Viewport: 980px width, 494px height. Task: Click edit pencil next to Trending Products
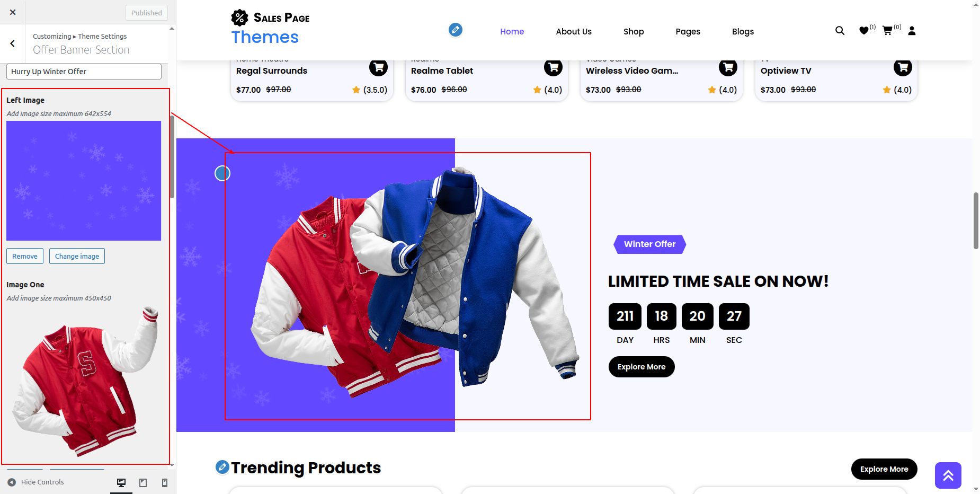[222, 467]
